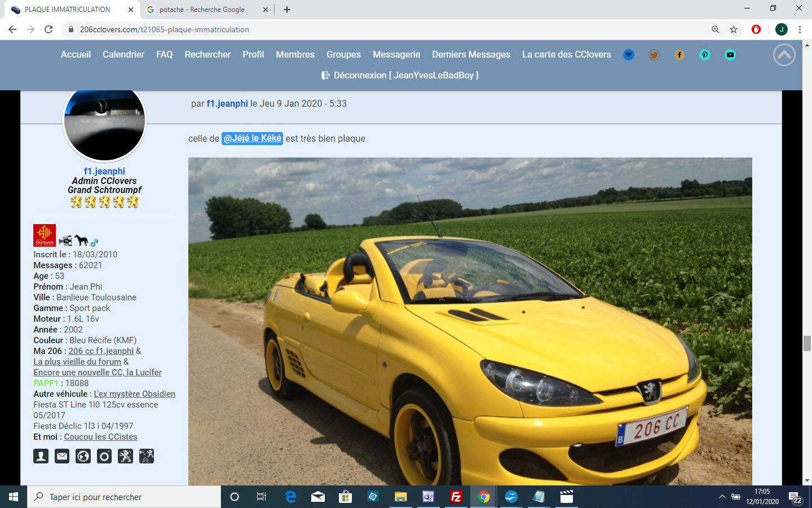Click the logout door icon beside Déconnexion
Screen dimensions: 812x508
point(325,75)
